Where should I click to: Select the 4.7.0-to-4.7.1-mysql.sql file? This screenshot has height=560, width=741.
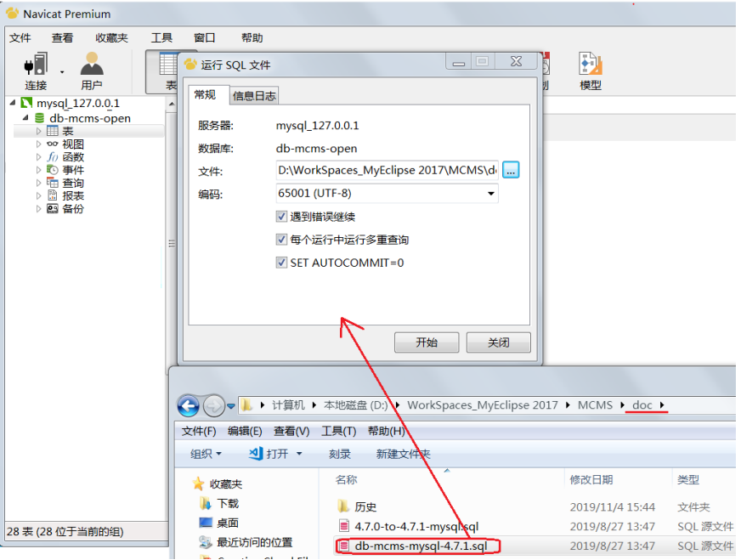[416, 526]
